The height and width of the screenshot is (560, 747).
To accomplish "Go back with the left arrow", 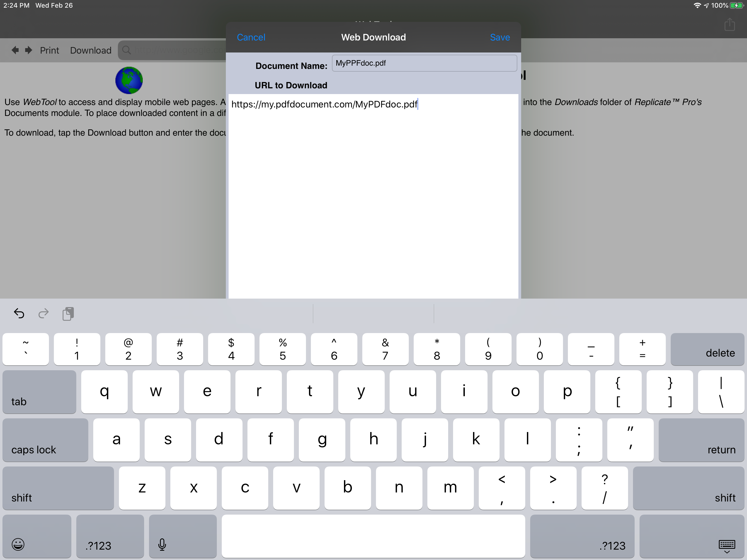I will click(15, 50).
